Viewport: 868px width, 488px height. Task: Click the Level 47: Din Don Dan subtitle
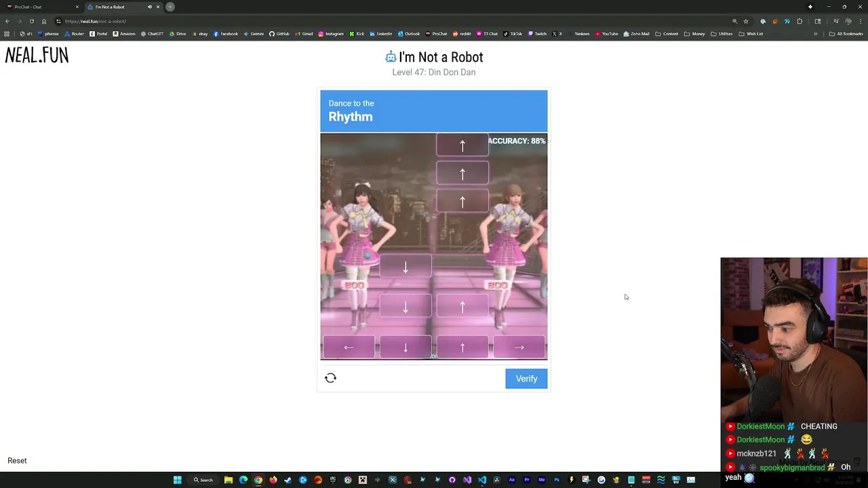(434, 73)
